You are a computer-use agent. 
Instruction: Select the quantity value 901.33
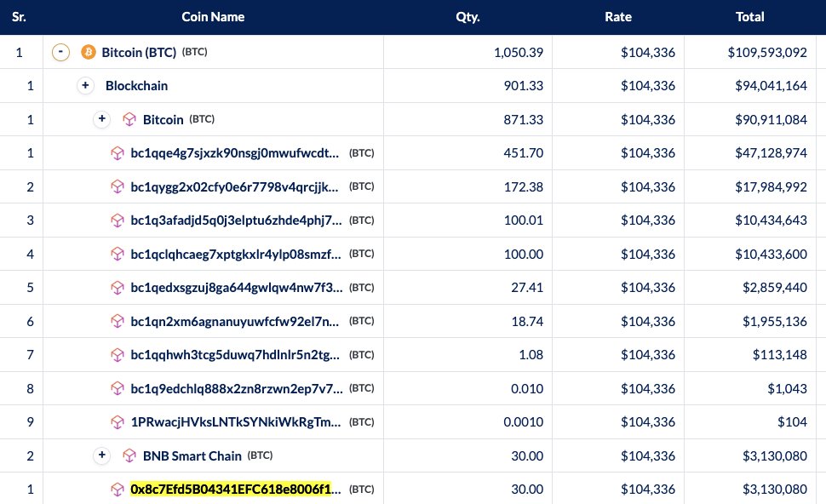click(x=523, y=86)
